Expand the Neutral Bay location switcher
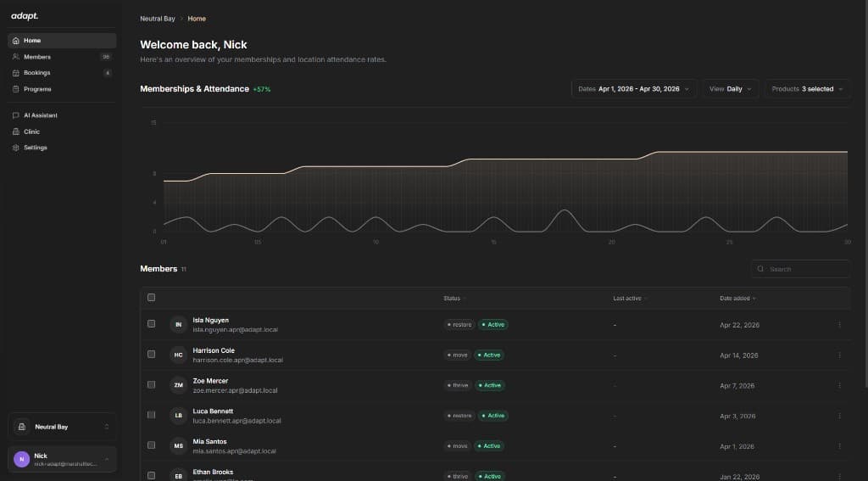The image size is (868, 481). 62,427
